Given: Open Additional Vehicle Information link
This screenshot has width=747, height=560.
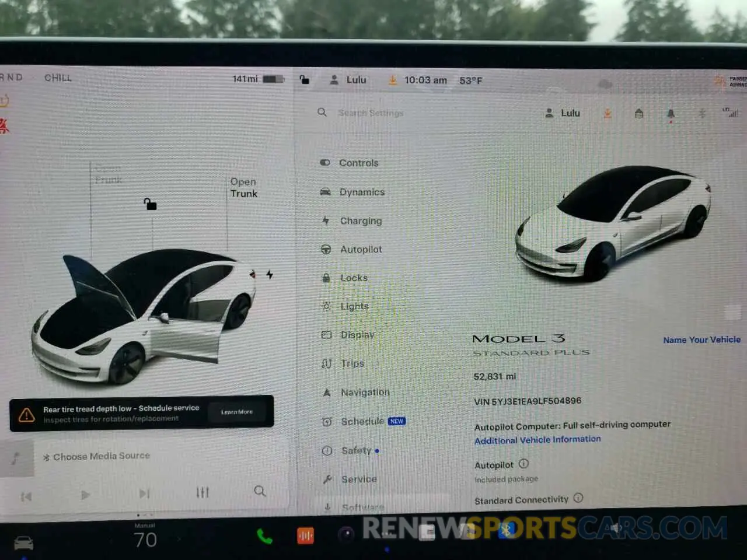Looking at the screenshot, I should click(537, 440).
